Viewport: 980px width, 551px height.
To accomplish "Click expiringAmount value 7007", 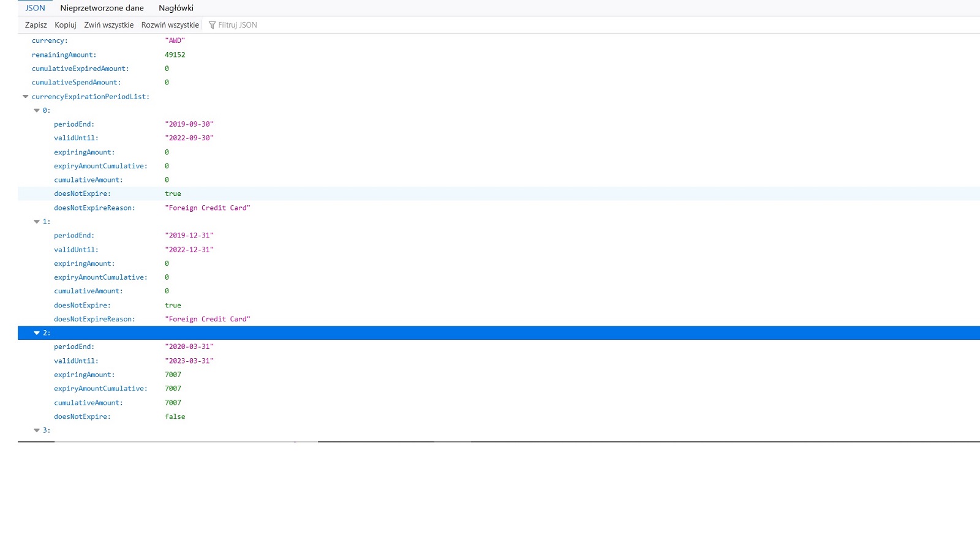I will coord(173,375).
